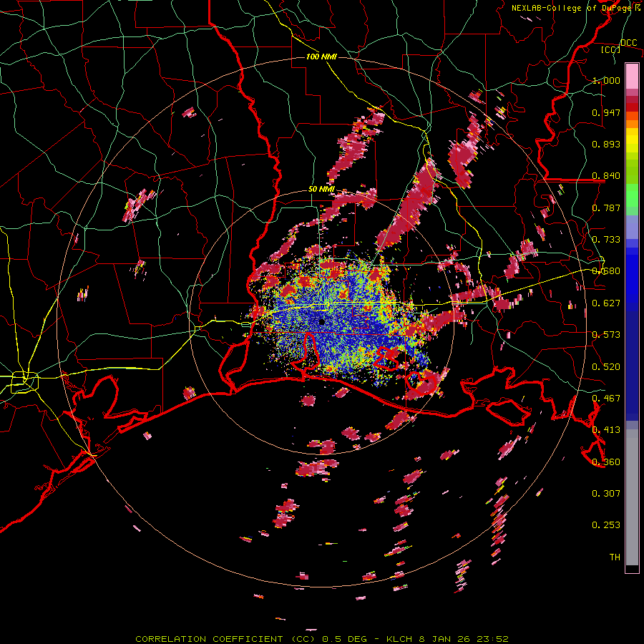Click the 0.413 value on color scale

coord(606,430)
